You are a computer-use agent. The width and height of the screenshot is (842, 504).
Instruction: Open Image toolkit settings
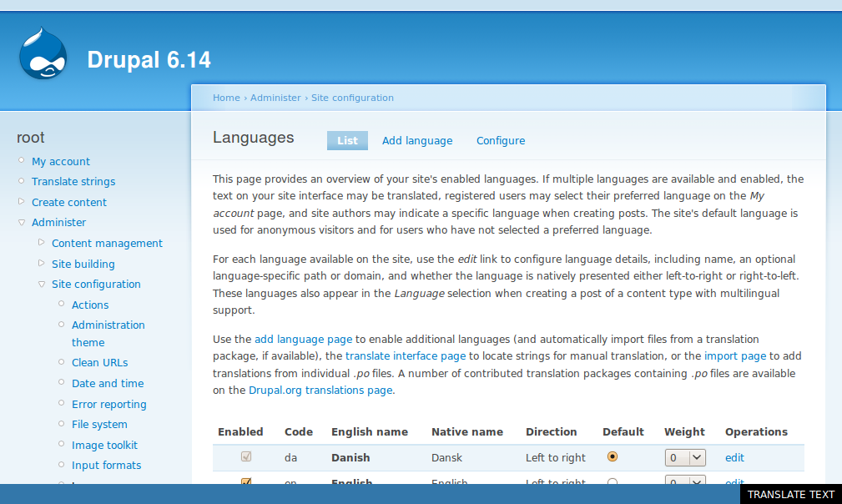click(104, 445)
